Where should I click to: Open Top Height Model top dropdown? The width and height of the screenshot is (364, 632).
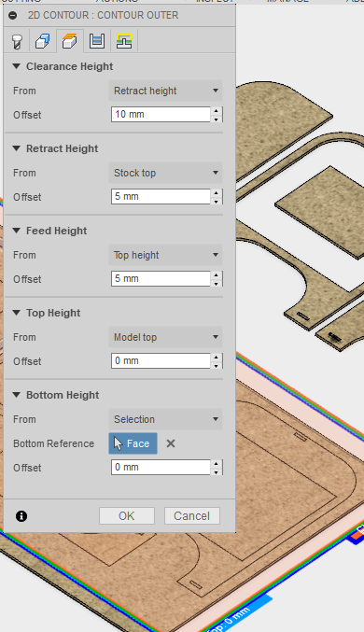165,337
